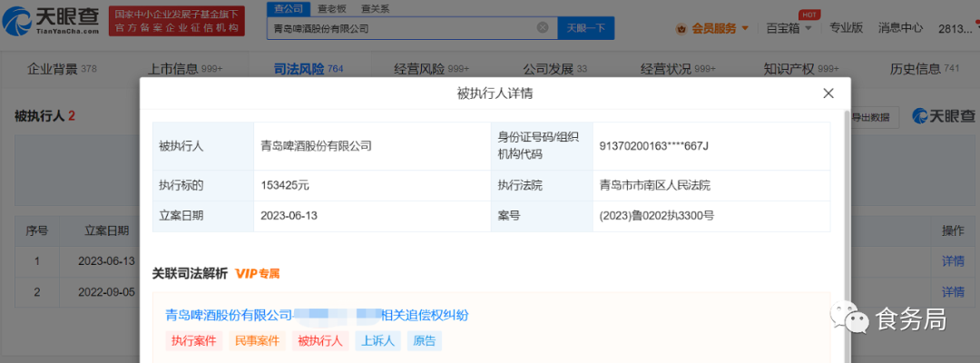Click the case number (2023)鲁0202执3300号
Screen dimensions: 980x363
click(656, 216)
